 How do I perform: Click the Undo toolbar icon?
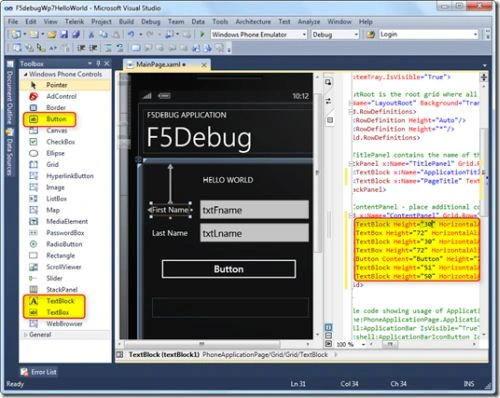click(131, 34)
